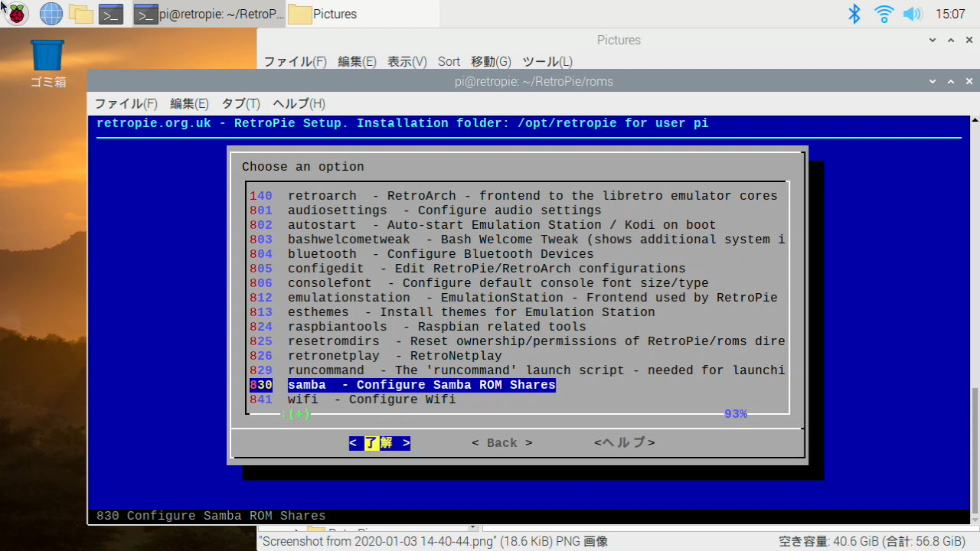Switch to the Pictures window taskbar entry
Image resolution: width=980 pixels, height=551 pixels.
[363, 14]
